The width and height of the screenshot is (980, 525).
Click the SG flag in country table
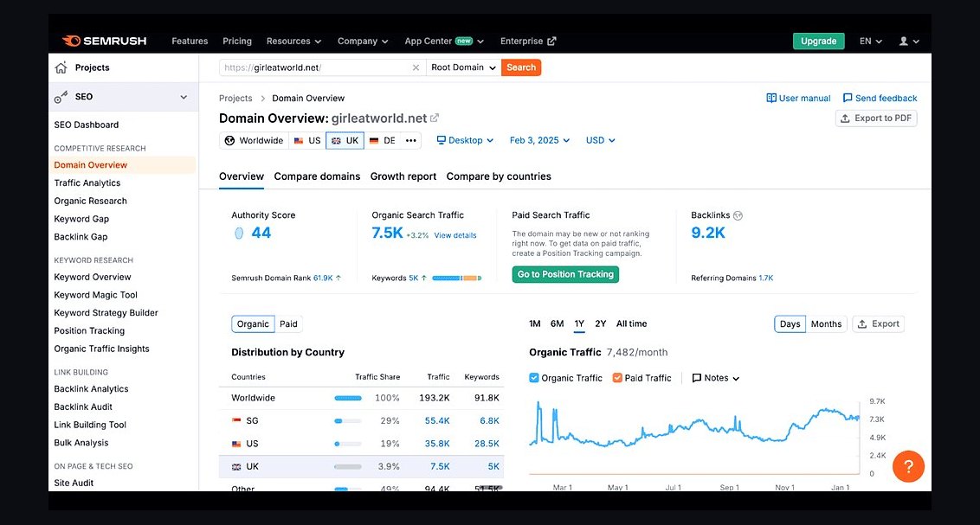click(x=236, y=420)
